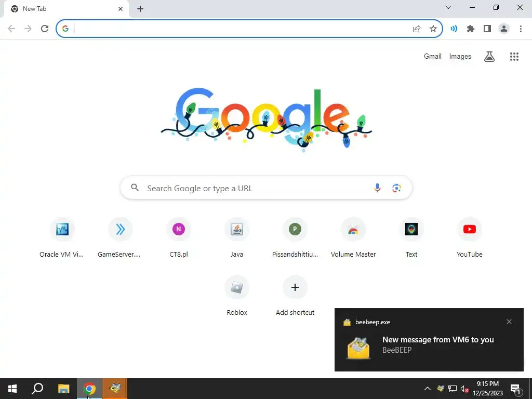Show hidden system tray icons

428,389
